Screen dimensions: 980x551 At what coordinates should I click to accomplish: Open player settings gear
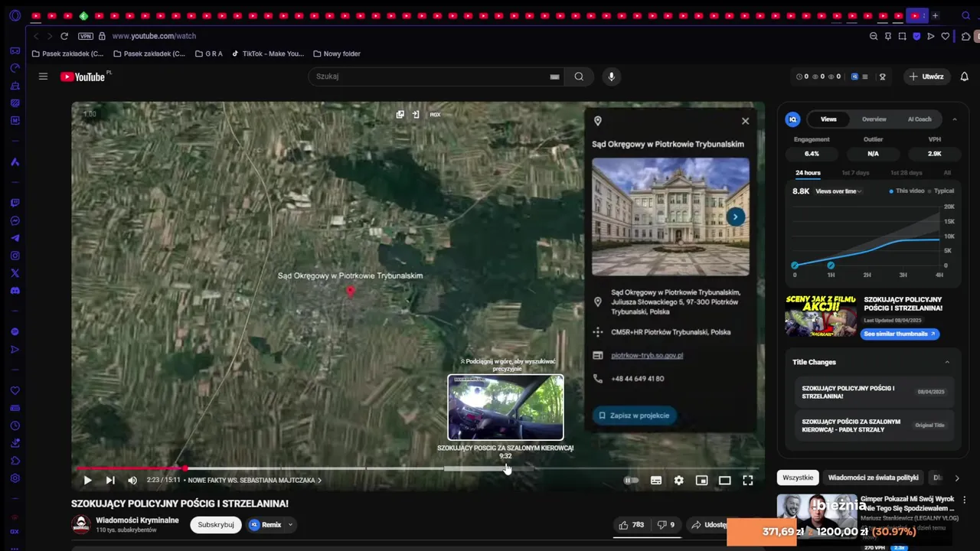678,481
